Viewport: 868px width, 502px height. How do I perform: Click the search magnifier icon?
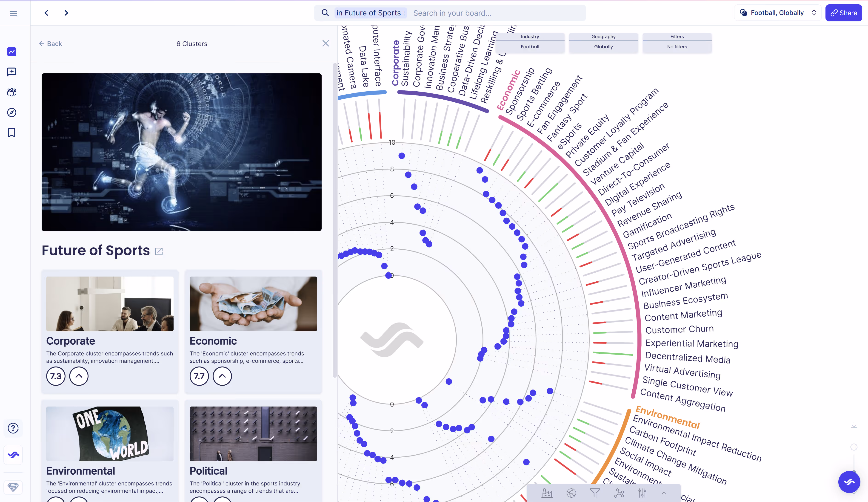click(x=325, y=13)
